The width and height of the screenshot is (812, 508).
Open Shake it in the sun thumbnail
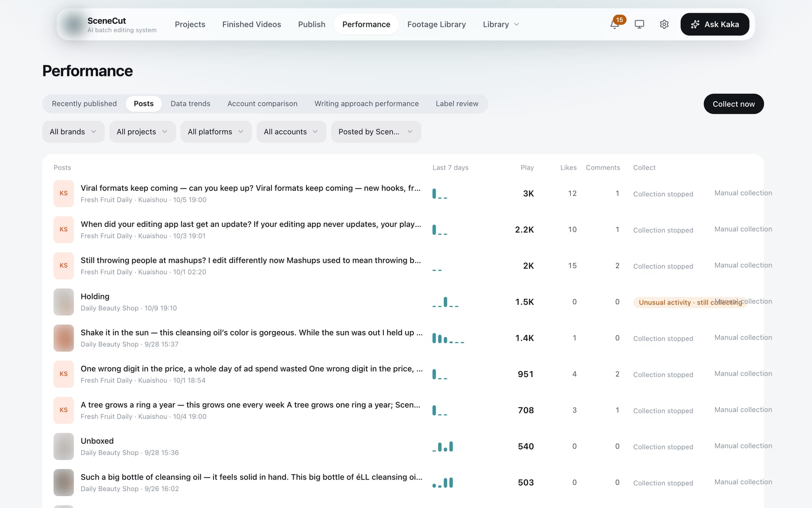(64, 338)
